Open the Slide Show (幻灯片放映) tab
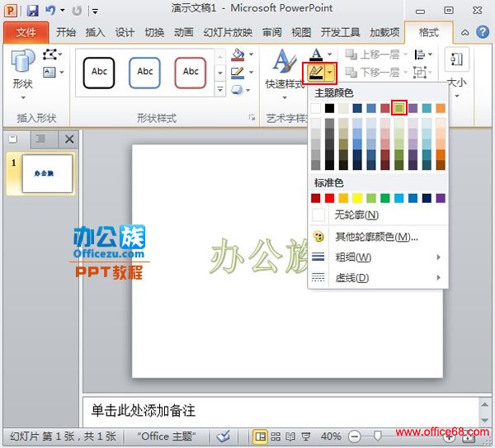 pyautogui.click(x=228, y=32)
